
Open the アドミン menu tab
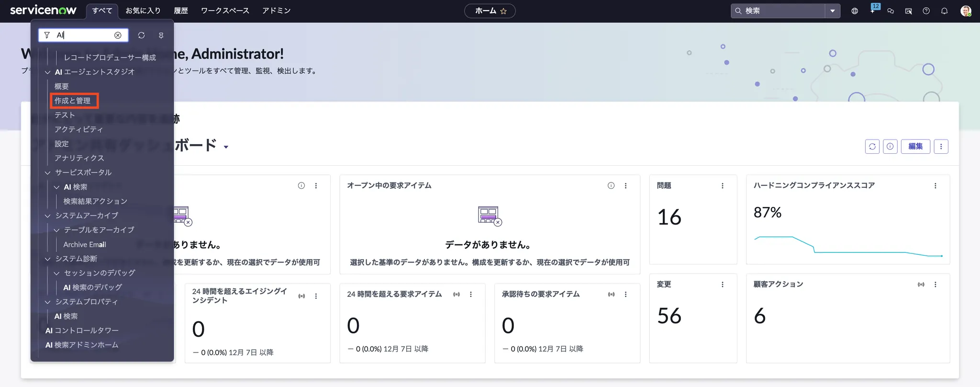[x=276, y=11]
